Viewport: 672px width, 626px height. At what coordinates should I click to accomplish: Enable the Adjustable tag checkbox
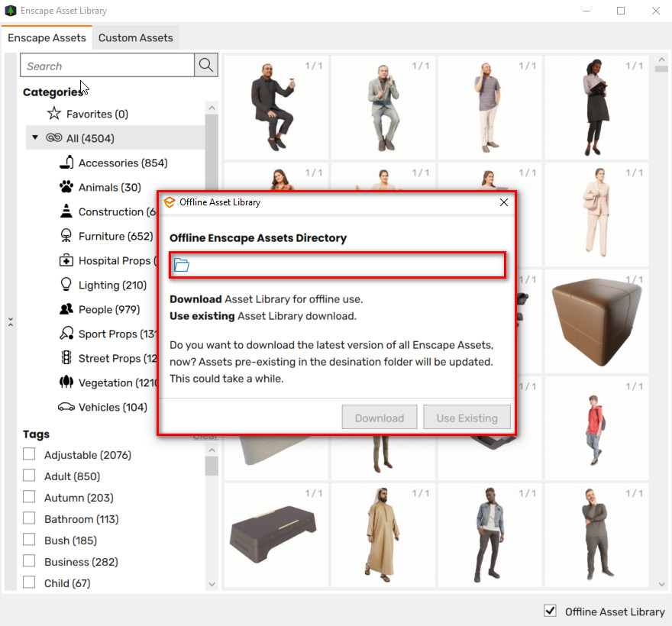click(x=29, y=454)
